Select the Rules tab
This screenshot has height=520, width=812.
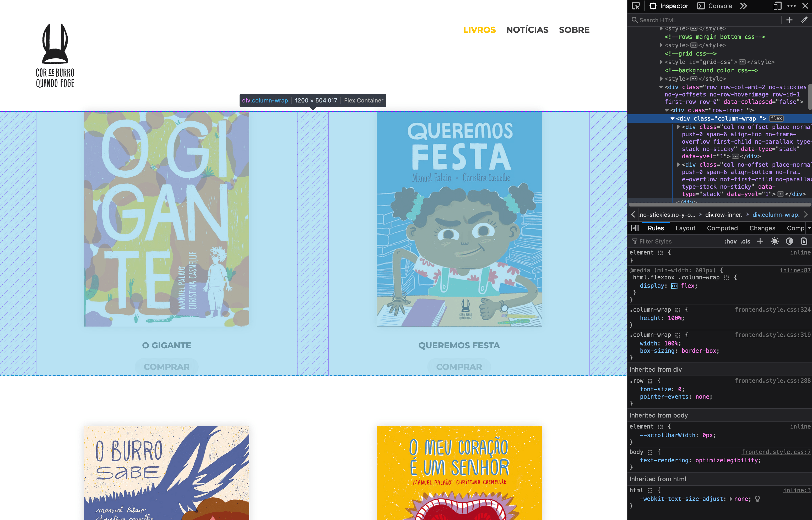[656, 228]
